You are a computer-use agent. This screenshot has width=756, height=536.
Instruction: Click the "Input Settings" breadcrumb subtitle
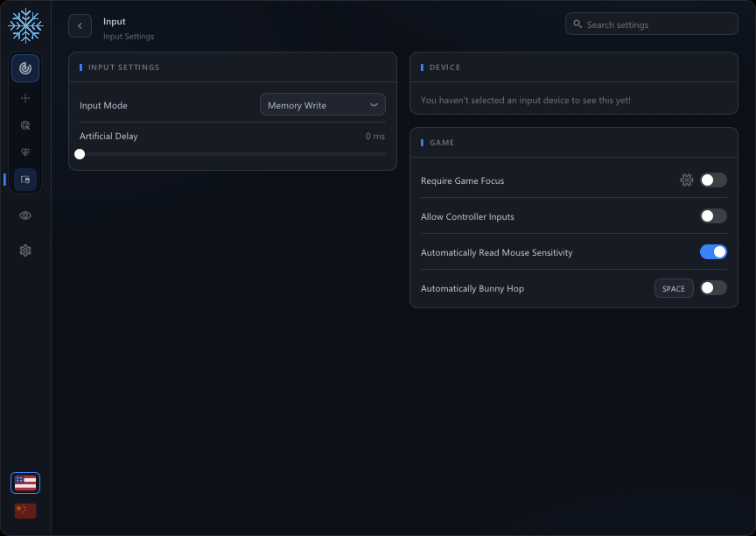[x=129, y=37]
